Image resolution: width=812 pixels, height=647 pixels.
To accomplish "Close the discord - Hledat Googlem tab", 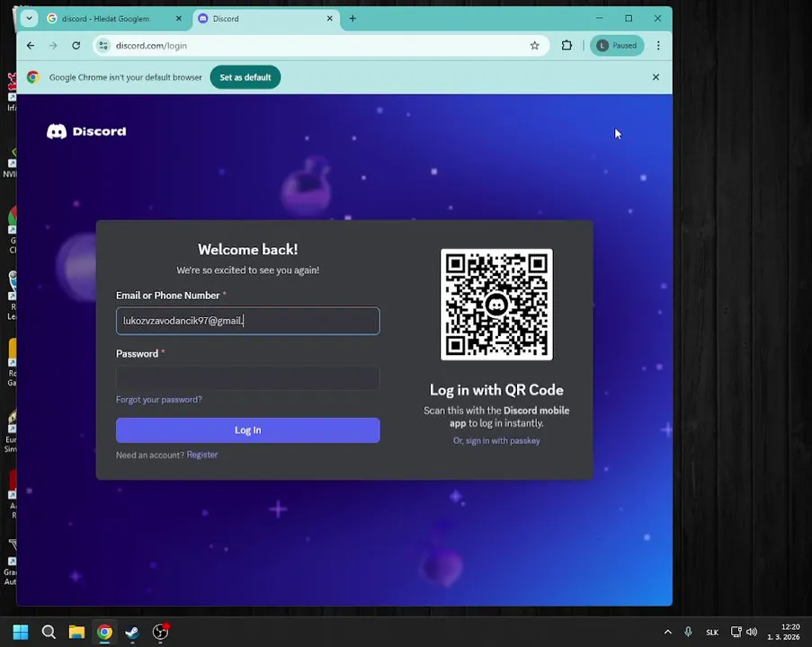I will pyautogui.click(x=179, y=19).
